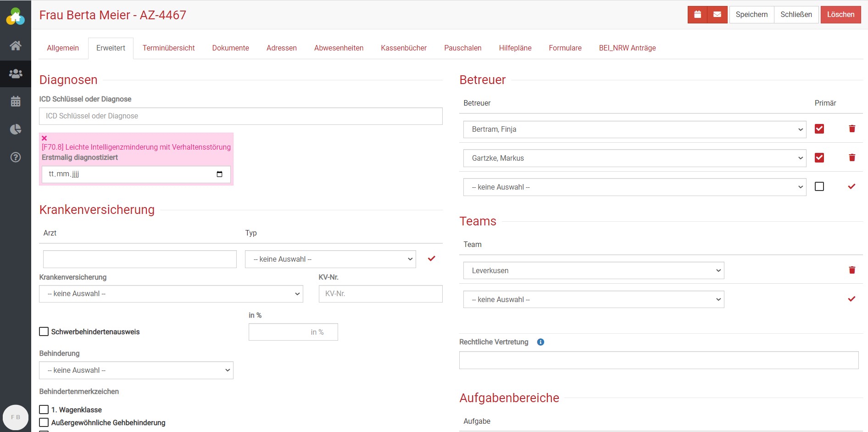This screenshot has height=432, width=868.
Task: Click the calendar icon button in header
Action: click(x=697, y=15)
